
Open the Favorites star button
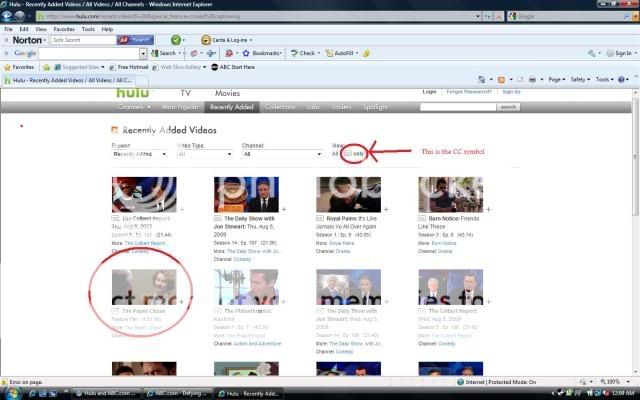point(20,67)
